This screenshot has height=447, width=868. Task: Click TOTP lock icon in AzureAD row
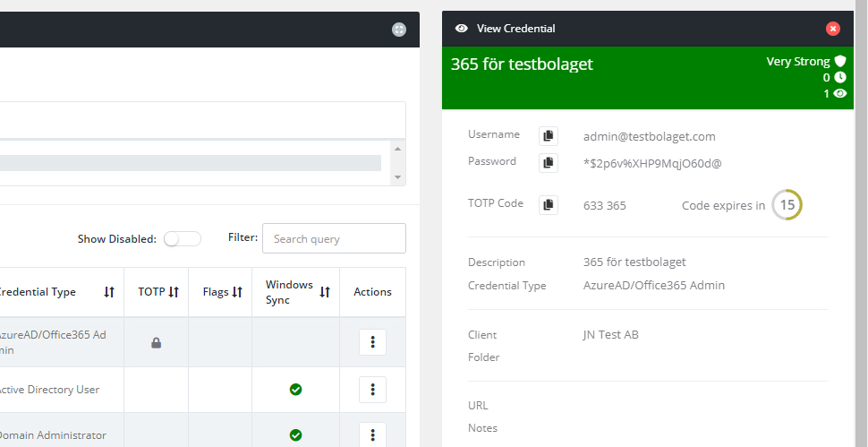pos(156,343)
